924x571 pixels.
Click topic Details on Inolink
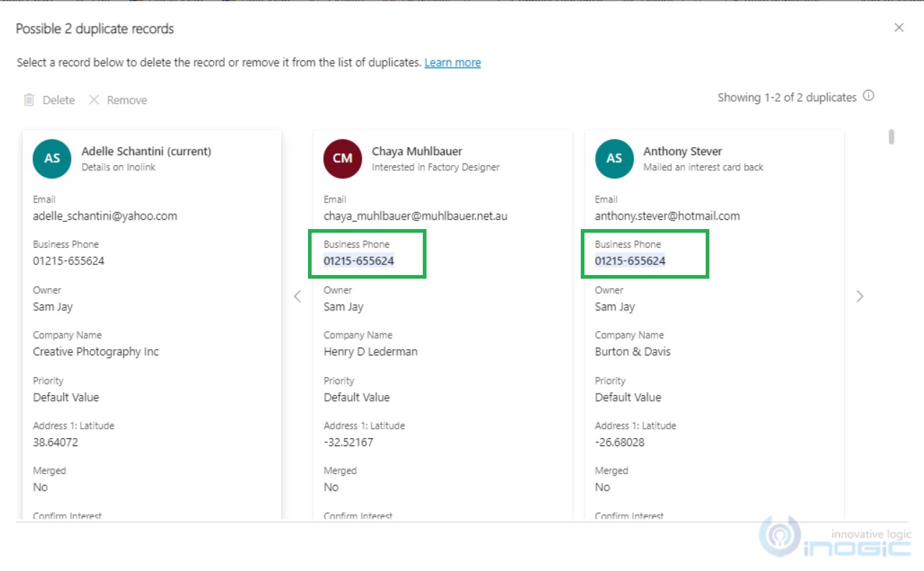[118, 167]
